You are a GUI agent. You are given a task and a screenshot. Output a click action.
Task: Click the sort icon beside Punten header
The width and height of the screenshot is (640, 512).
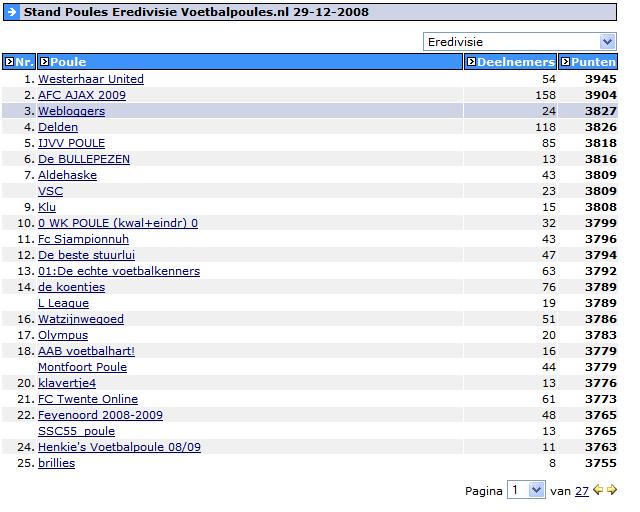coord(565,62)
